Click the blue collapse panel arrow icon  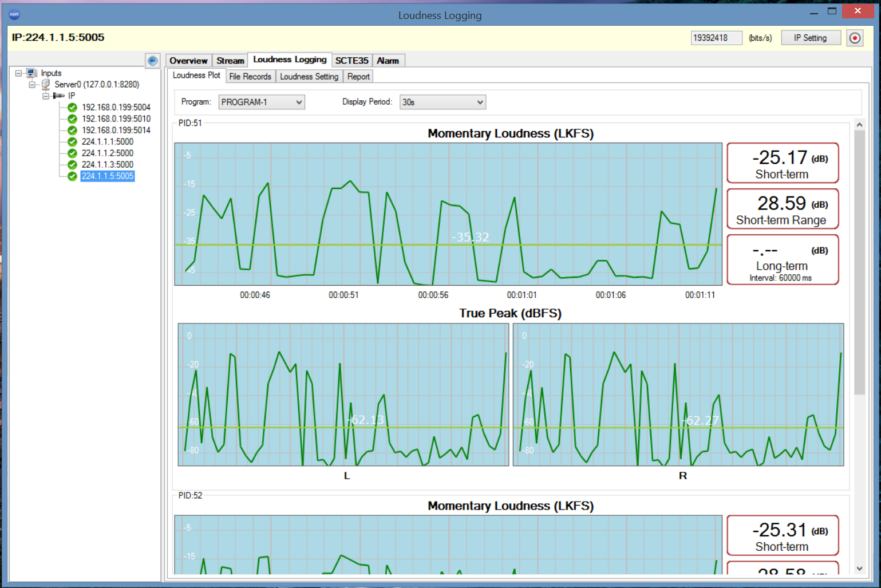pos(153,61)
